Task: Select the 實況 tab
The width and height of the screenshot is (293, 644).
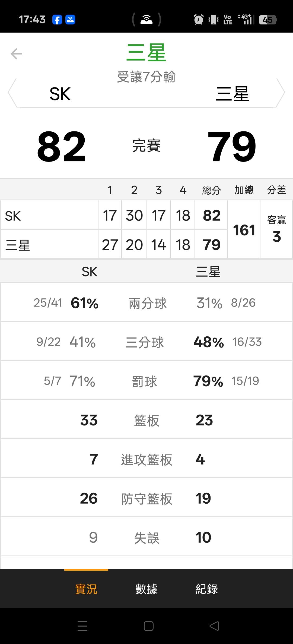Action: pyautogui.click(x=86, y=589)
